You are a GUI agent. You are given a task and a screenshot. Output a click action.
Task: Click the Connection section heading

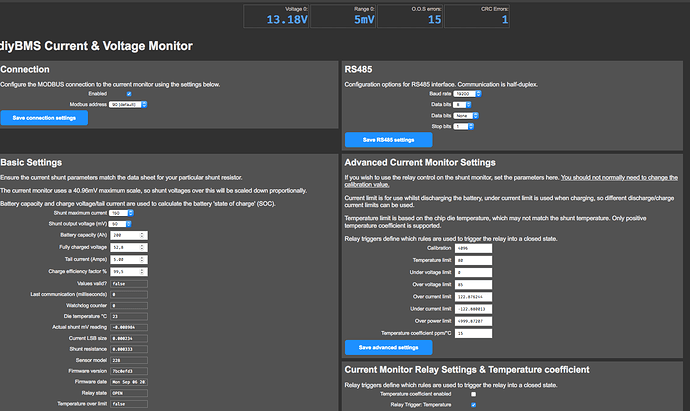tap(25, 70)
